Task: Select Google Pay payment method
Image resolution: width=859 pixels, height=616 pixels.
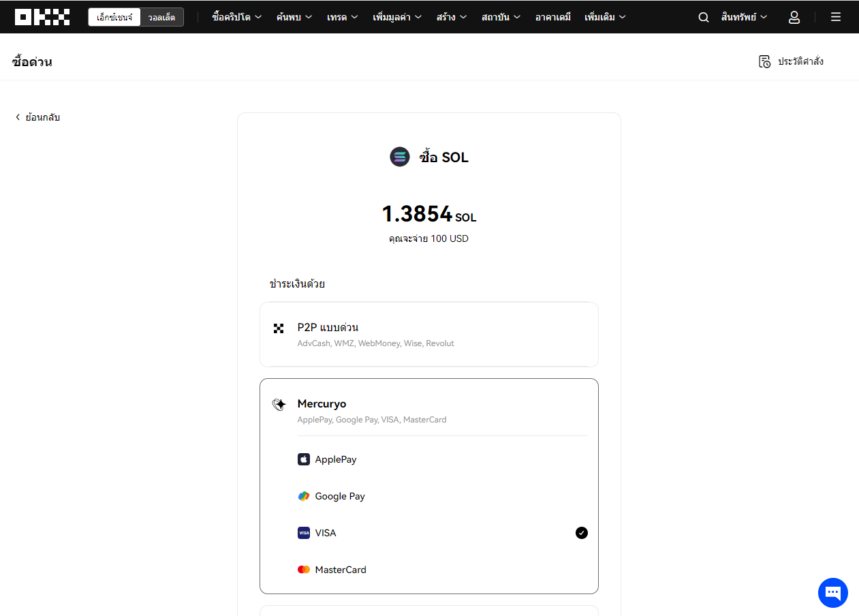Action: tap(443, 496)
